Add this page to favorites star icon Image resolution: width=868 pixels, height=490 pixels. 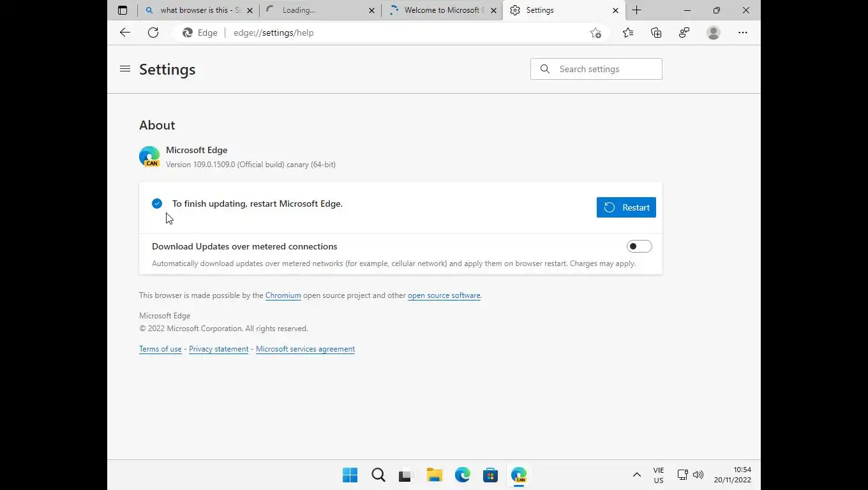(595, 33)
